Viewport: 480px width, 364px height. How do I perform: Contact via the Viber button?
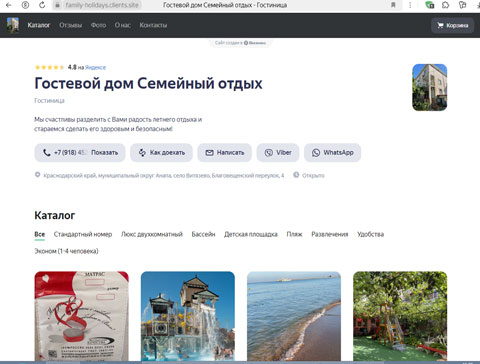pos(278,153)
